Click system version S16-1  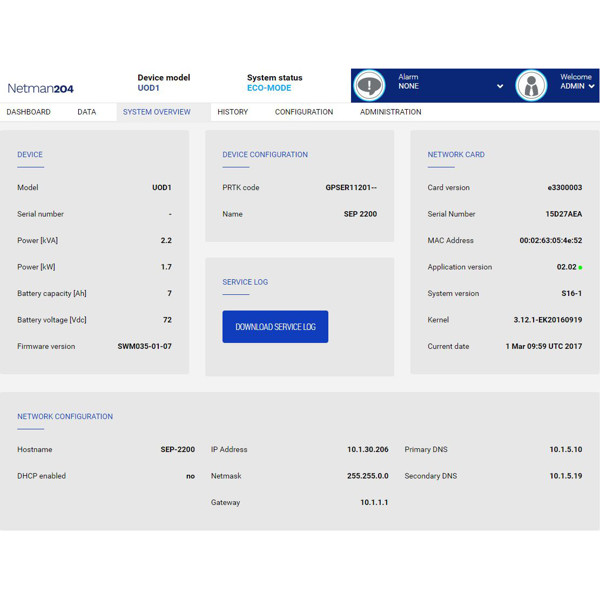click(572, 293)
